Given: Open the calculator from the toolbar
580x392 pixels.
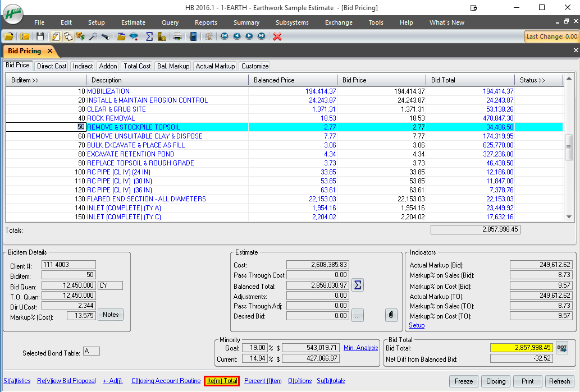Looking at the screenshot, I should [193, 36].
